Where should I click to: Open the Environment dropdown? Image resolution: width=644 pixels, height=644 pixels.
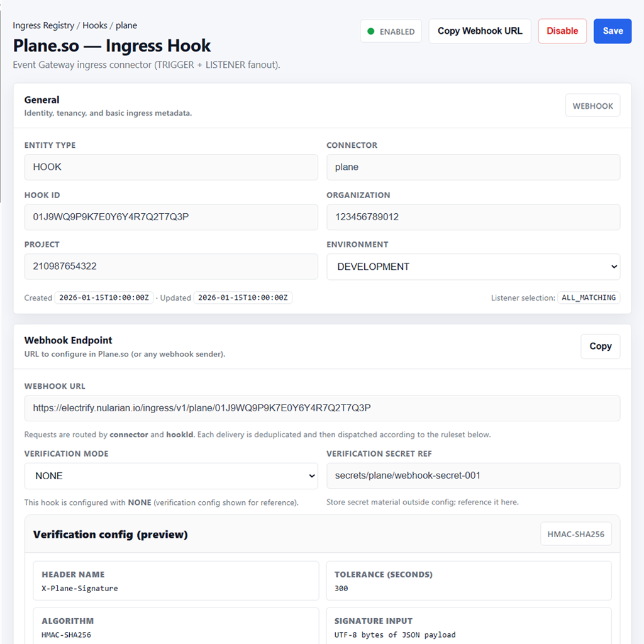(x=473, y=267)
